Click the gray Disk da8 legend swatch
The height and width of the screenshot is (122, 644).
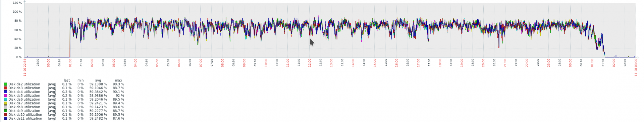point(5,107)
